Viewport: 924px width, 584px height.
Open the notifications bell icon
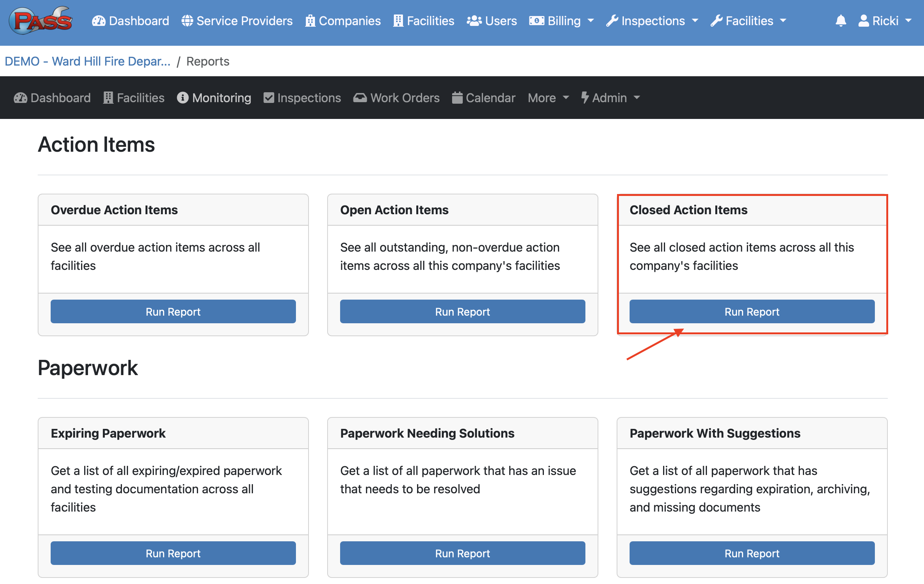tap(840, 21)
